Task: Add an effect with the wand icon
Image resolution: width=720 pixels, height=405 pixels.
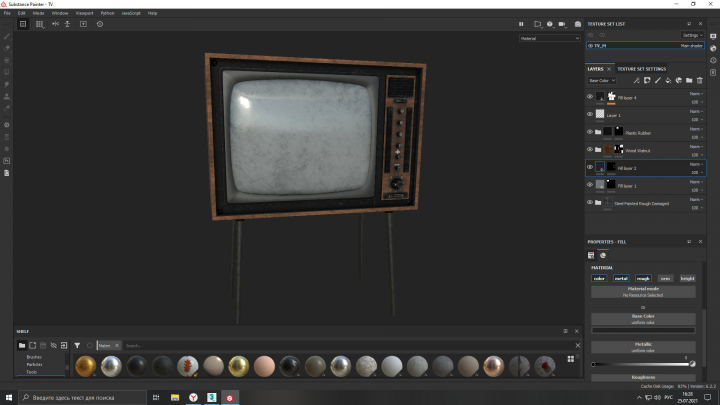Action: pos(636,80)
